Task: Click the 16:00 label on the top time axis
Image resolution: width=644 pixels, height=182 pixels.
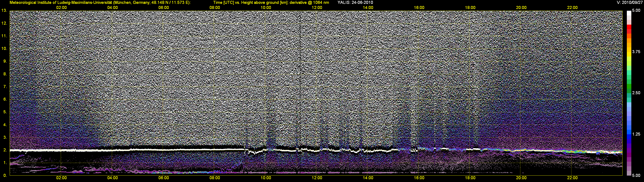Action: point(419,8)
